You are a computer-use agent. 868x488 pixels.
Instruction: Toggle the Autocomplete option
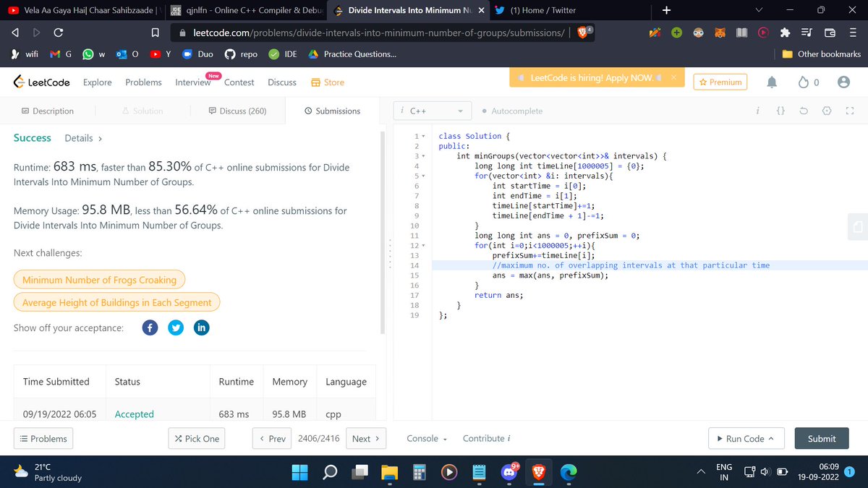tap(511, 111)
